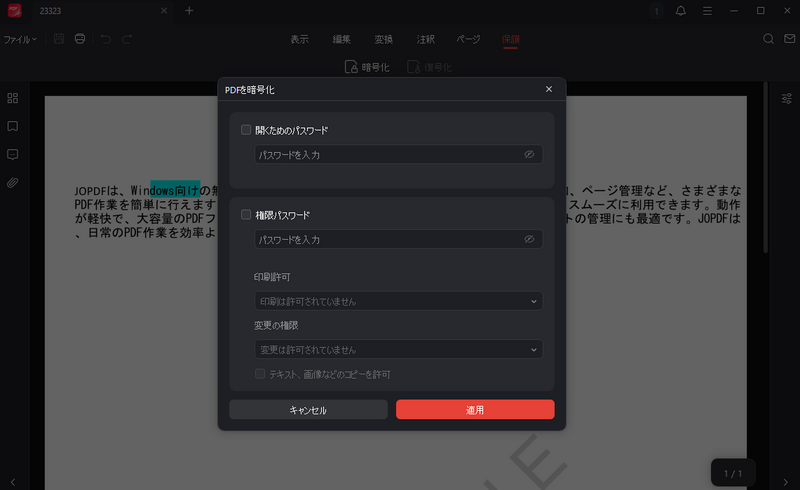Open the thumbnails panel icon in left sidebar
800x490 pixels.
tap(13, 98)
